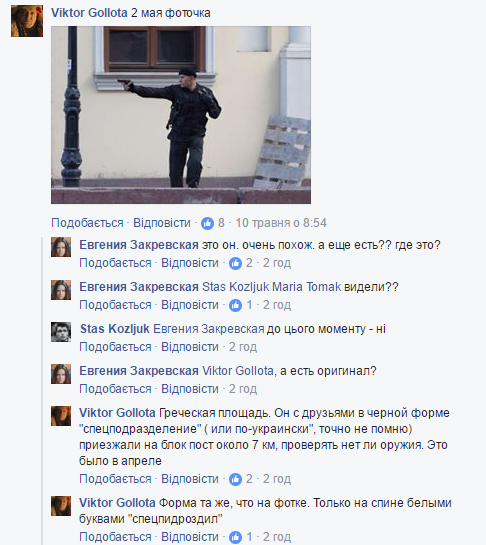Open the tagged Maria Tomak profile link
The image size is (486, 545).
[x=306, y=287]
